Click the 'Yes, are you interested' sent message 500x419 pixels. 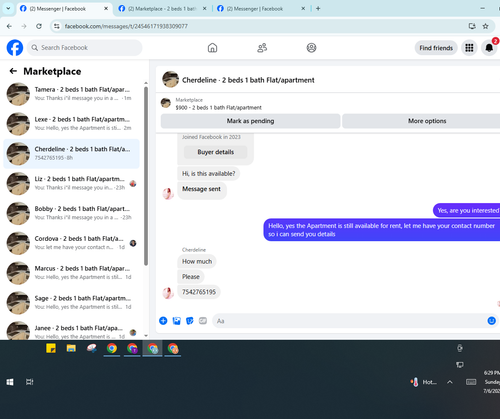tap(467, 210)
